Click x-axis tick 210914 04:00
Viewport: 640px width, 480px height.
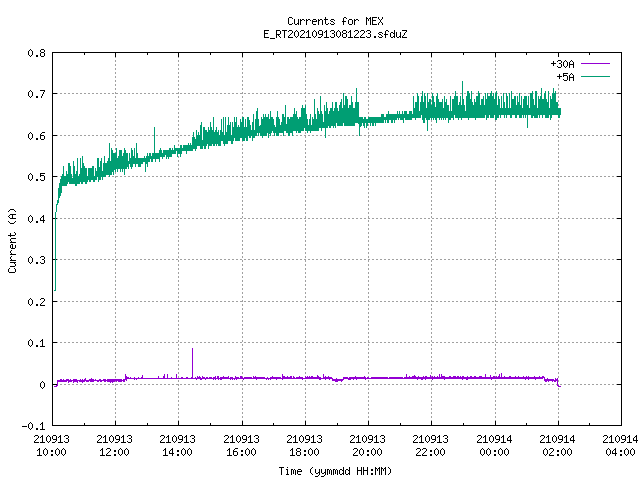click(x=620, y=446)
